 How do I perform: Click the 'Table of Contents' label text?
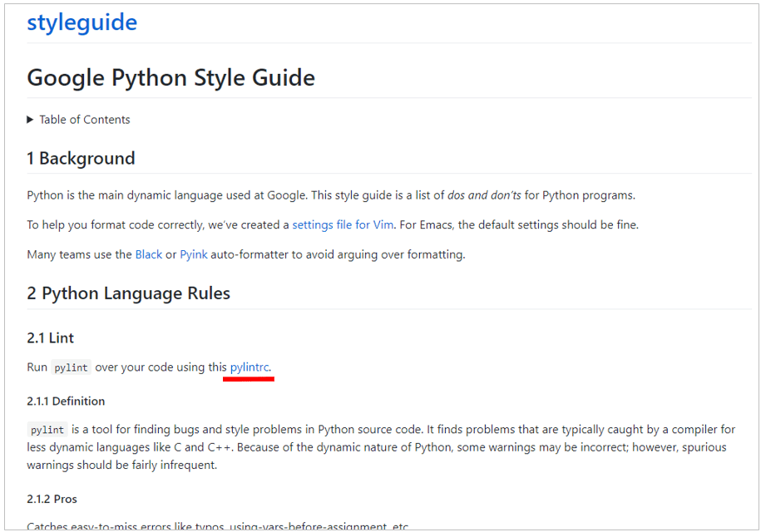[85, 120]
